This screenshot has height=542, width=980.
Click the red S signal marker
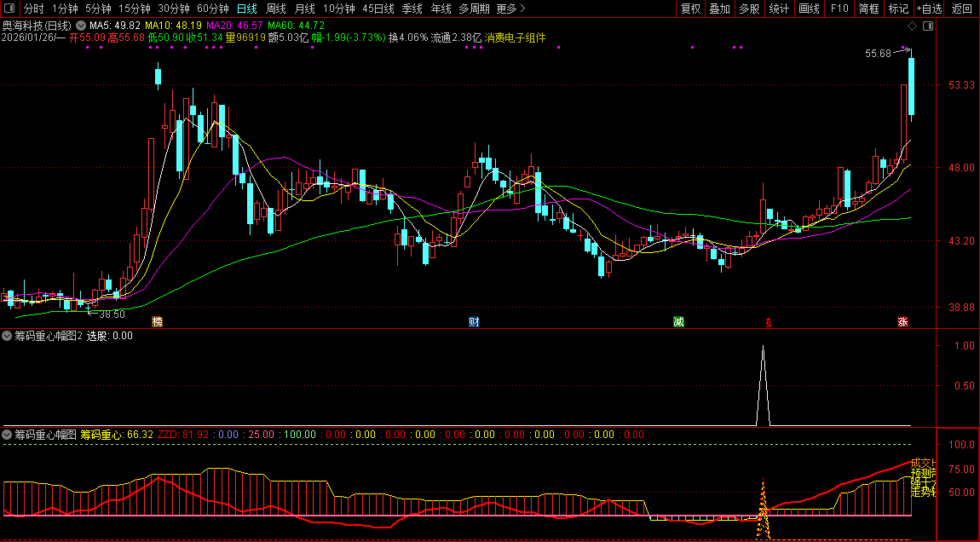[x=768, y=323]
